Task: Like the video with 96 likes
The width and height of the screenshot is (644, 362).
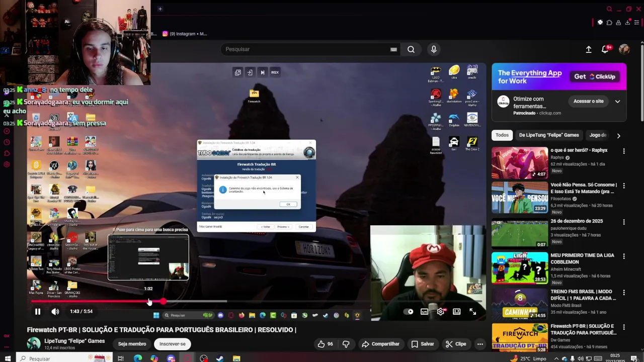Action: click(x=326, y=344)
